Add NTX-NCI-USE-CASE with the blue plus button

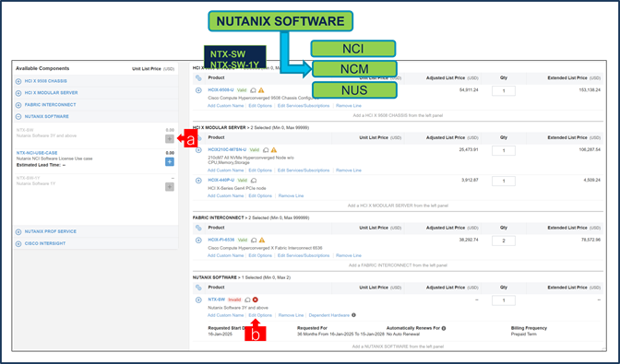pyautogui.click(x=170, y=162)
